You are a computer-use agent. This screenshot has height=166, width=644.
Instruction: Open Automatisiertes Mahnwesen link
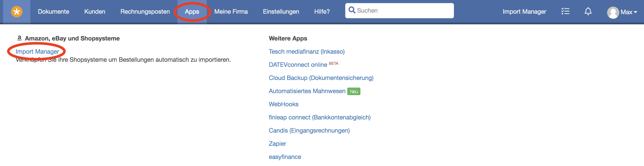point(307,91)
